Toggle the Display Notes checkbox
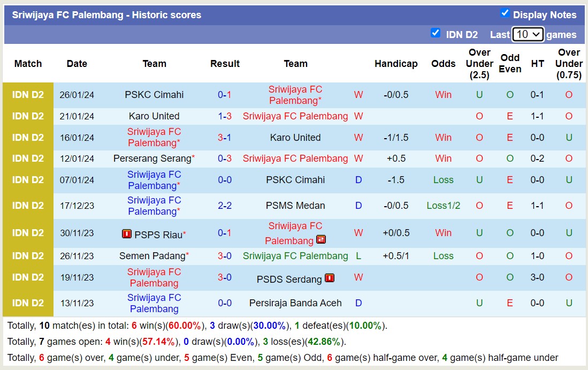588x370 pixels. (505, 14)
